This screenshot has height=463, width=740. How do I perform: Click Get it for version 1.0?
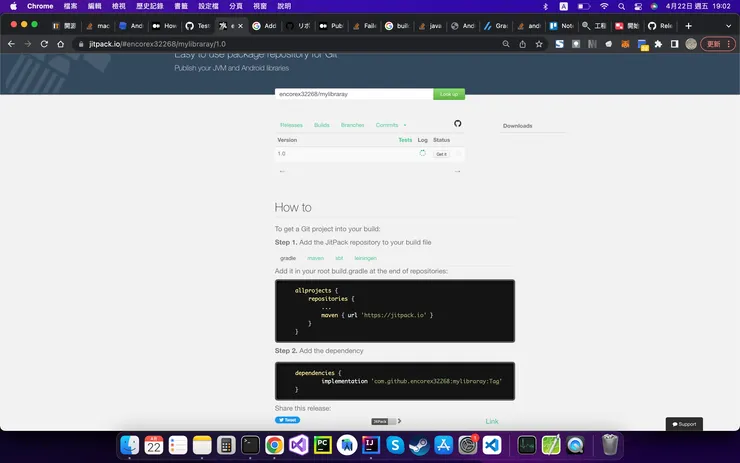[x=441, y=154]
